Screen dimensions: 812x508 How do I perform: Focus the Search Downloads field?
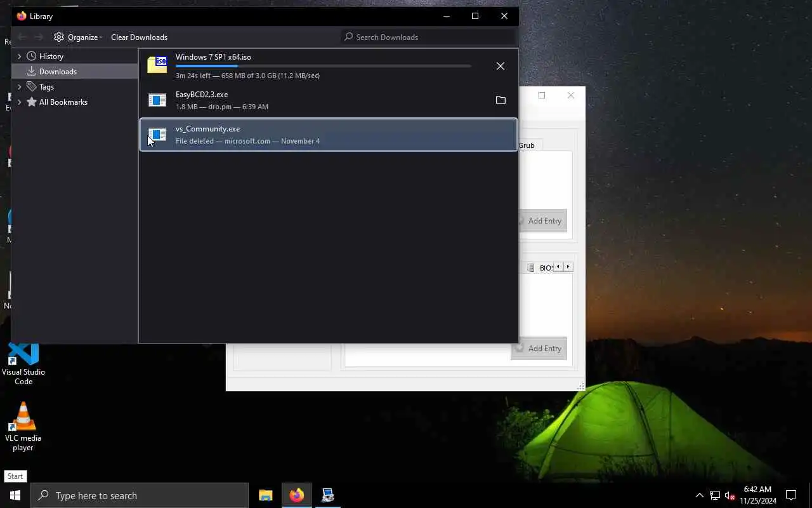tap(429, 37)
